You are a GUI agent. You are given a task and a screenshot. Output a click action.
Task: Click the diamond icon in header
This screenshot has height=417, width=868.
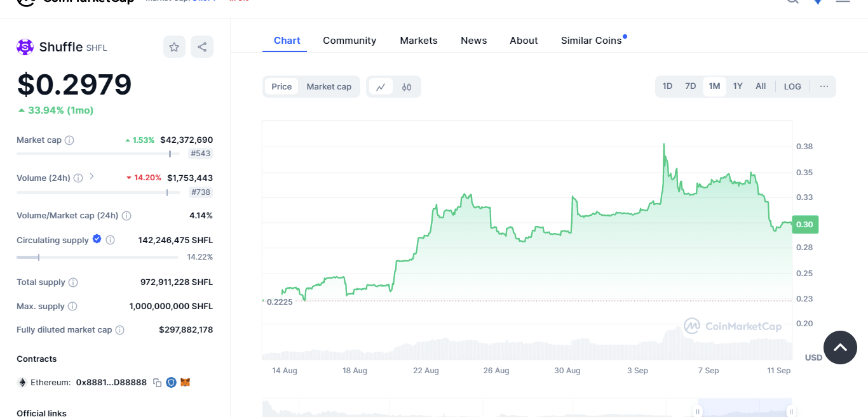tap(818, 1)
